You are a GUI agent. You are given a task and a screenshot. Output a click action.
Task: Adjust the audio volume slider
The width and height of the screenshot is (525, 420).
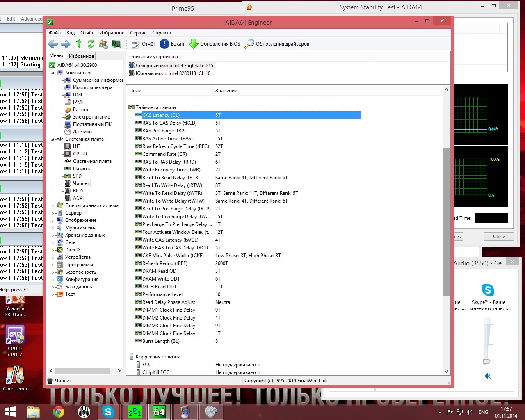487,361
